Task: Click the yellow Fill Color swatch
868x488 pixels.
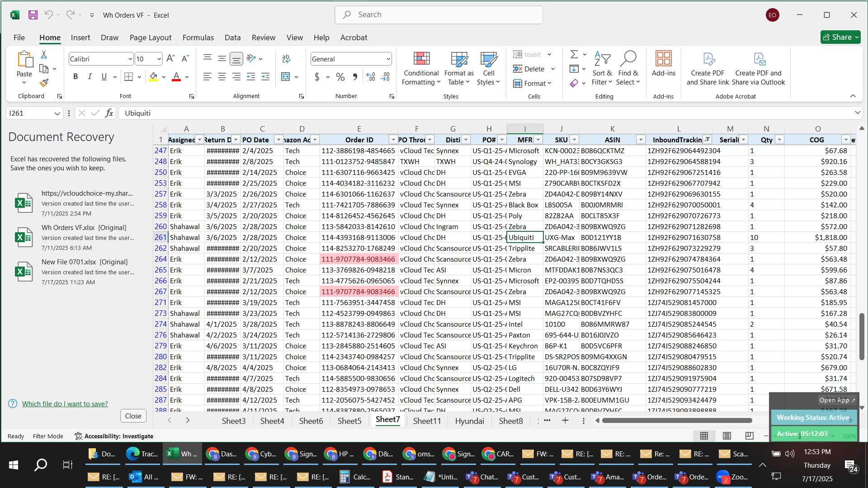Action: tap(153, 77)
